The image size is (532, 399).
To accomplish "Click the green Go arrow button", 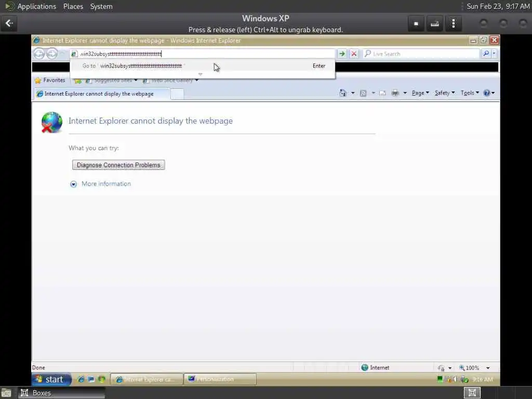I will (342, 54).
